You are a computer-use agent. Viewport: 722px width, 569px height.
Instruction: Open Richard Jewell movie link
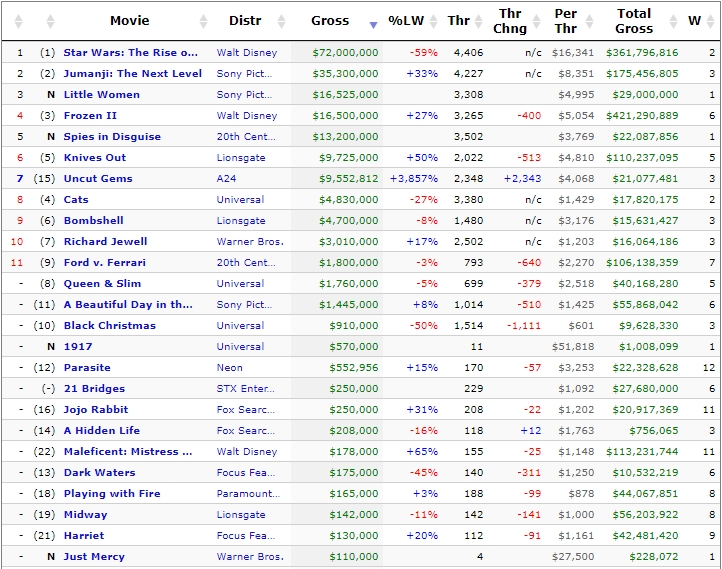(x=105, y=242)
